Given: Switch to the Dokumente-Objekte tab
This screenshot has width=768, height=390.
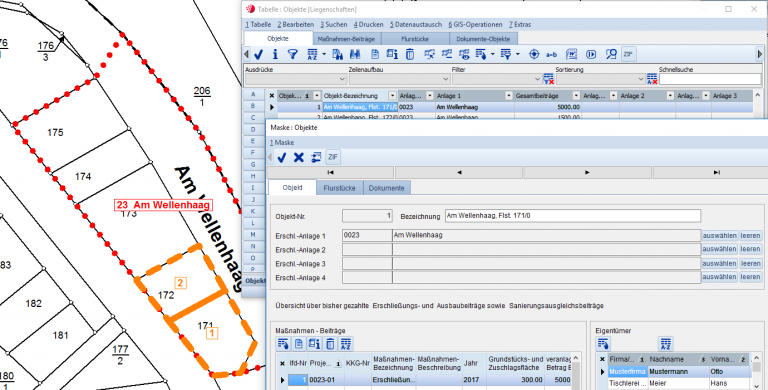Looking at the screenshot, I should point(483,39).
